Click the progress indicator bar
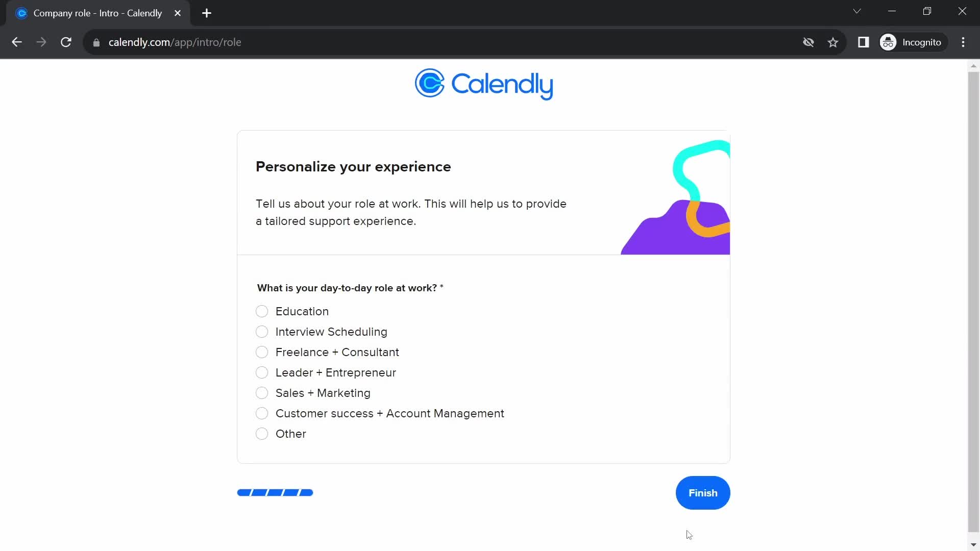This screenshot has height=551, width=980. pyautogui.click(x=275, y=492)
